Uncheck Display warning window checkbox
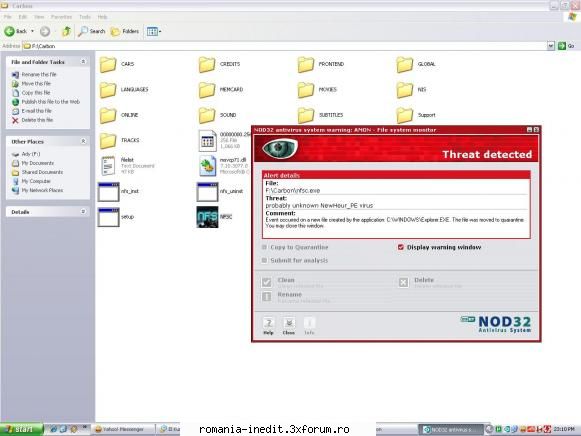581x436 pixels. 401,247
